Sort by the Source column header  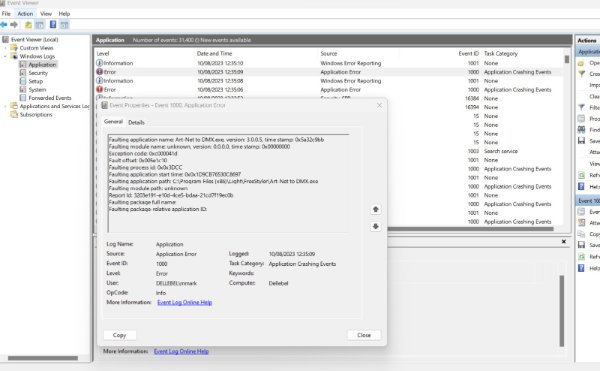click(329, 54)
